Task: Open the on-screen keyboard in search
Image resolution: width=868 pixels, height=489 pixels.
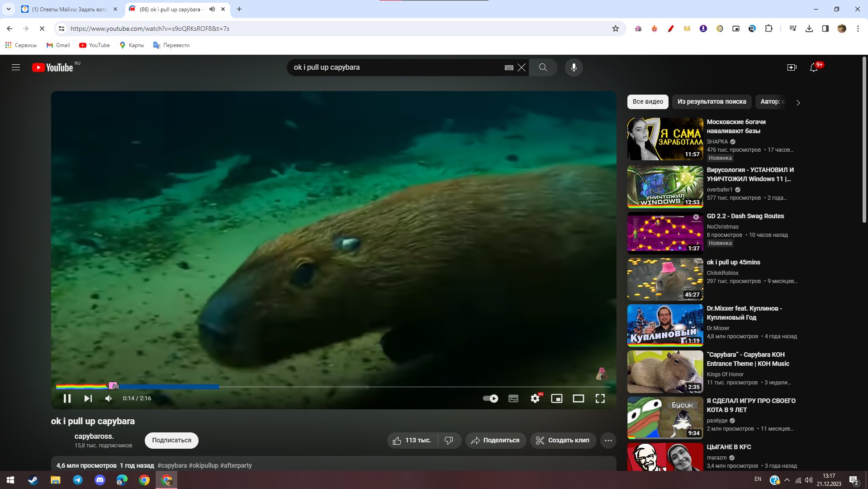Action: (509, 67)
